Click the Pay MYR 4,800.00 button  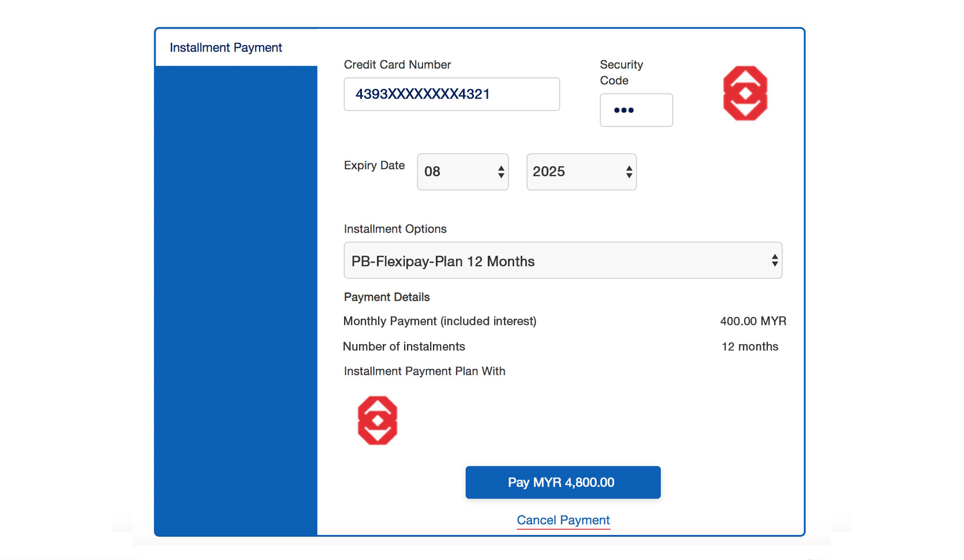pyautogui.click(x=563, y=482)
